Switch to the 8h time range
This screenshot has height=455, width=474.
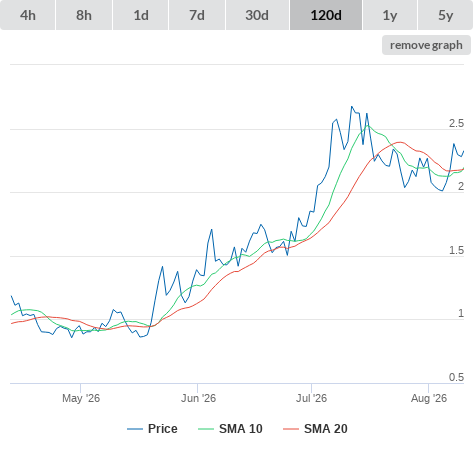pyautogui.click(x=84, y=15)
